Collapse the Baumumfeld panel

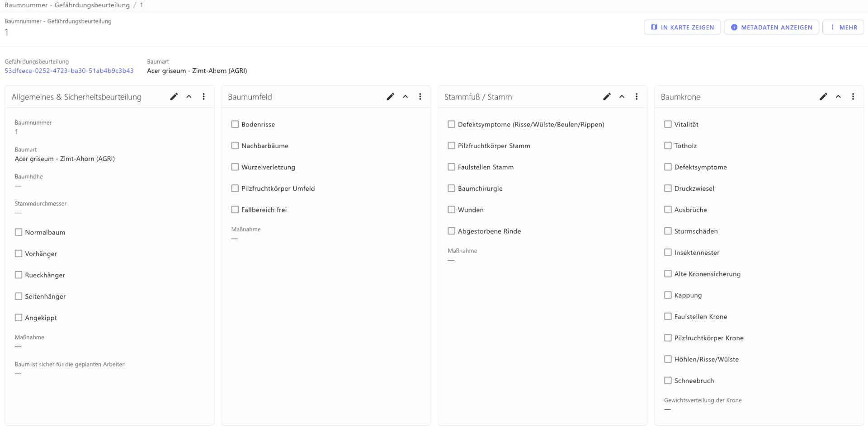(x=406, y=97)
